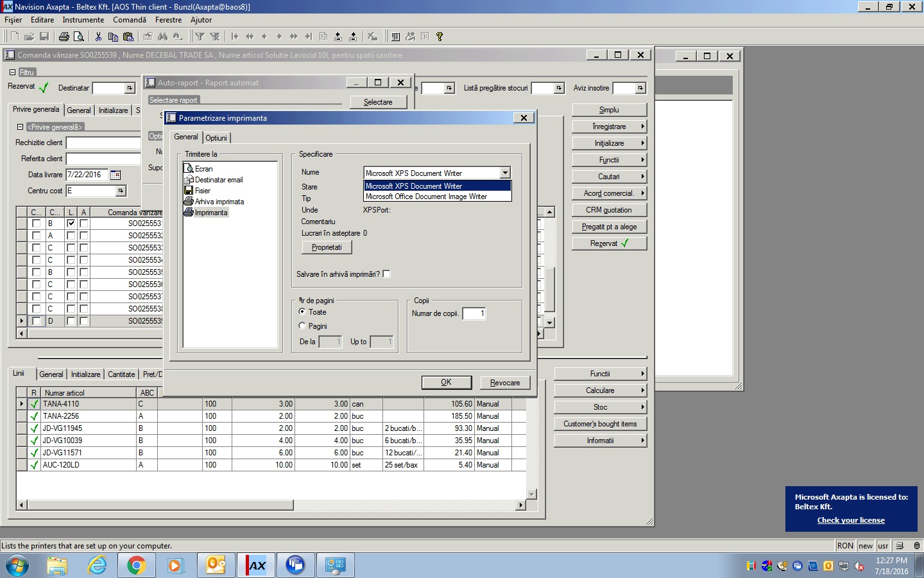
Task: Open Listă pregătire stocuri dropdown
Action: tap(559, 88)
